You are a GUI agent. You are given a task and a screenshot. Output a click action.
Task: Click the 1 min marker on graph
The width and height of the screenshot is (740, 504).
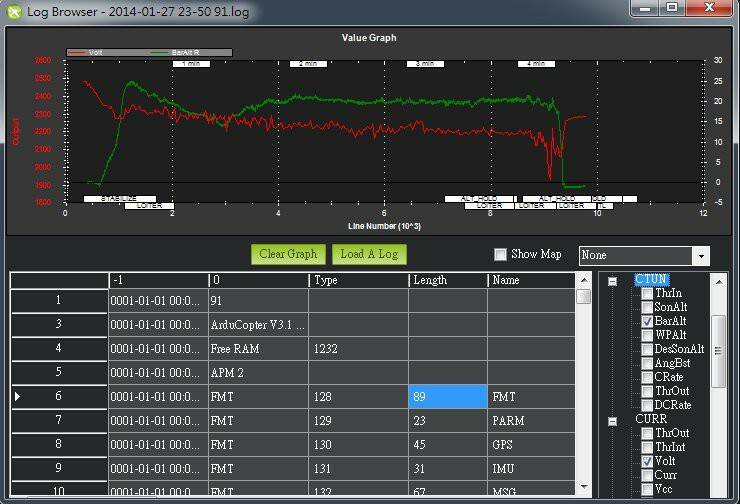click(x=191, y=63)
